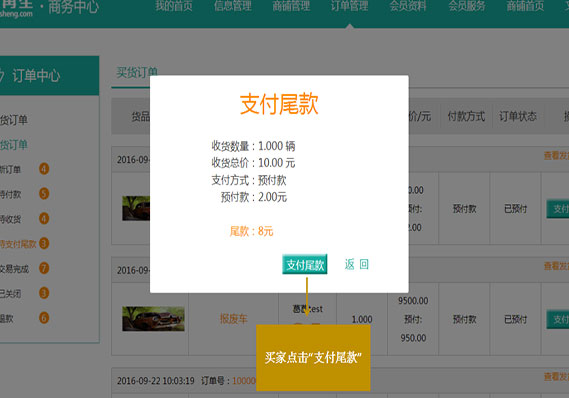
Task: Click the 返回 link in dialog
Action: 356,264
